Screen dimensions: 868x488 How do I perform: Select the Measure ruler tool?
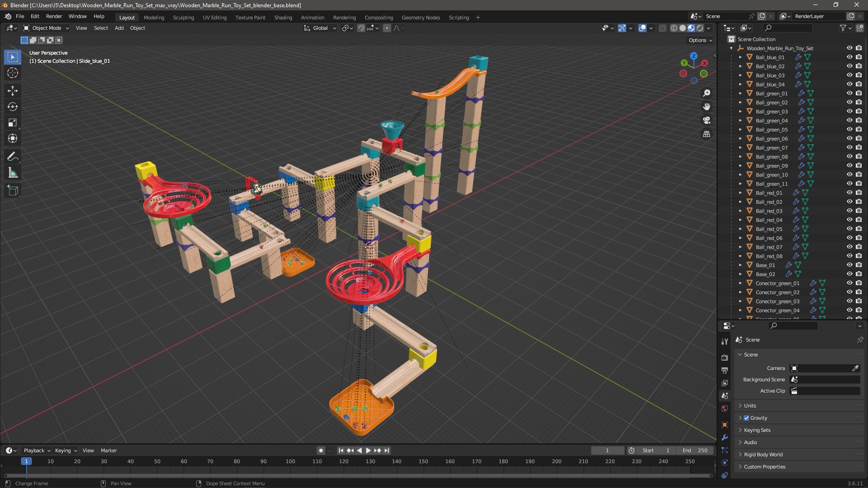point(13,173)
